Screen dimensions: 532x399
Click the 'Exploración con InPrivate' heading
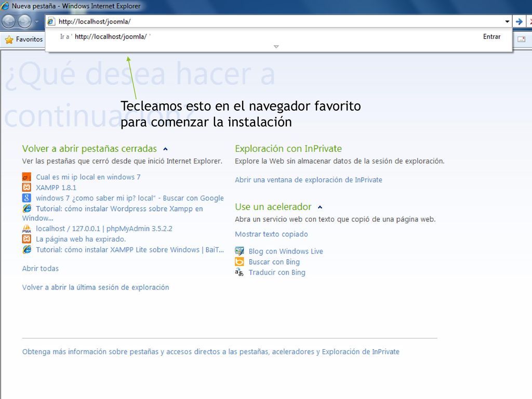coord(288,149)
